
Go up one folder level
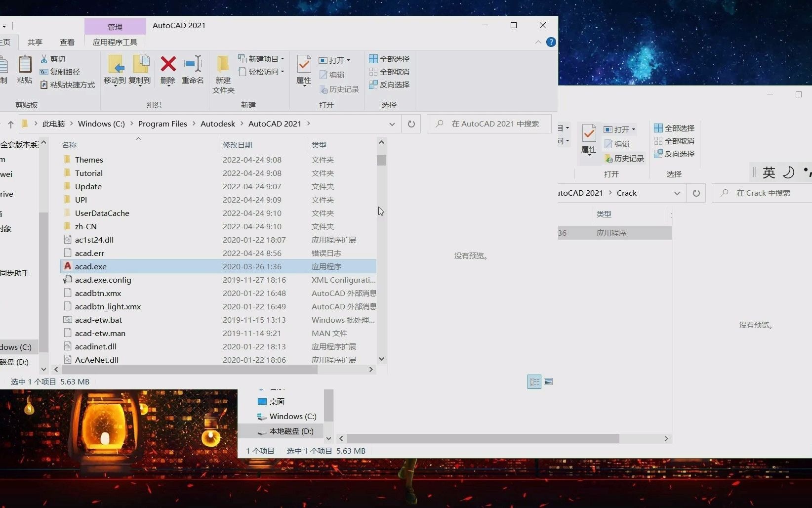point(10,124)
